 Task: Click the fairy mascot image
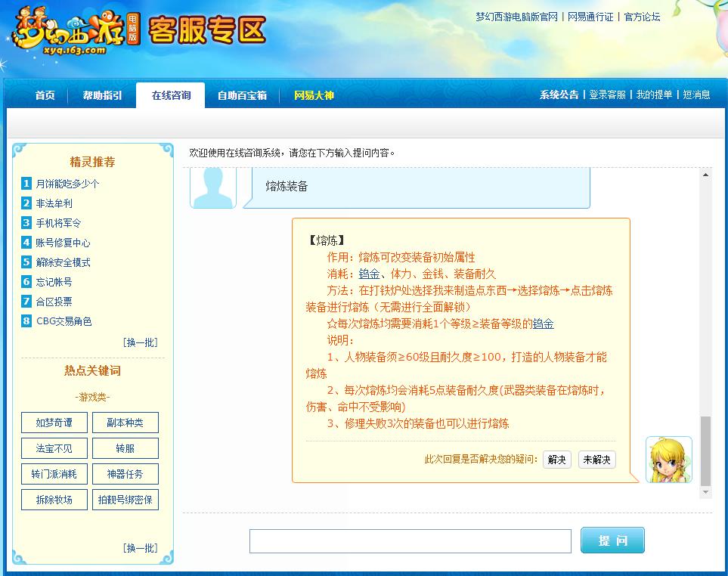click(x=668, y=460)
